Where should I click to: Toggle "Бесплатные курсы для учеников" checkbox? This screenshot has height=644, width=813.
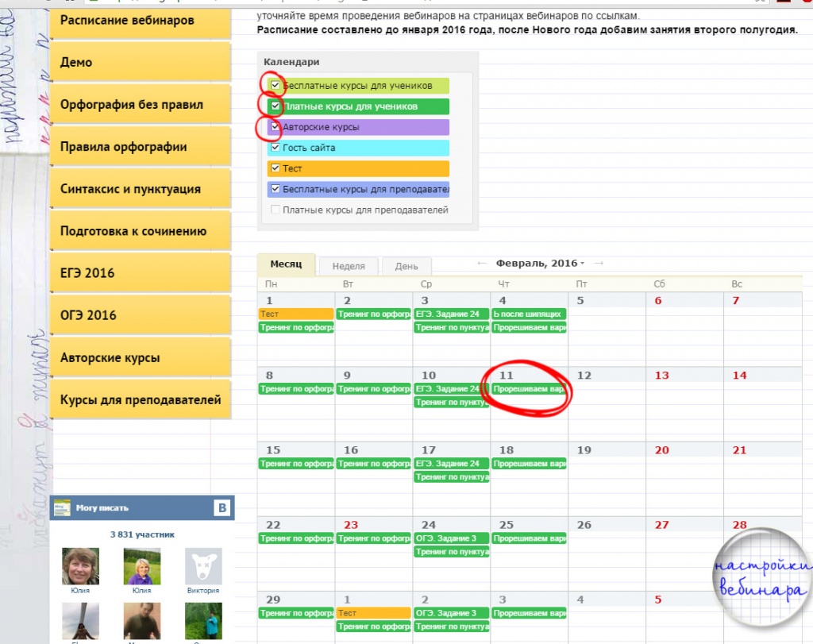point(275,86)
